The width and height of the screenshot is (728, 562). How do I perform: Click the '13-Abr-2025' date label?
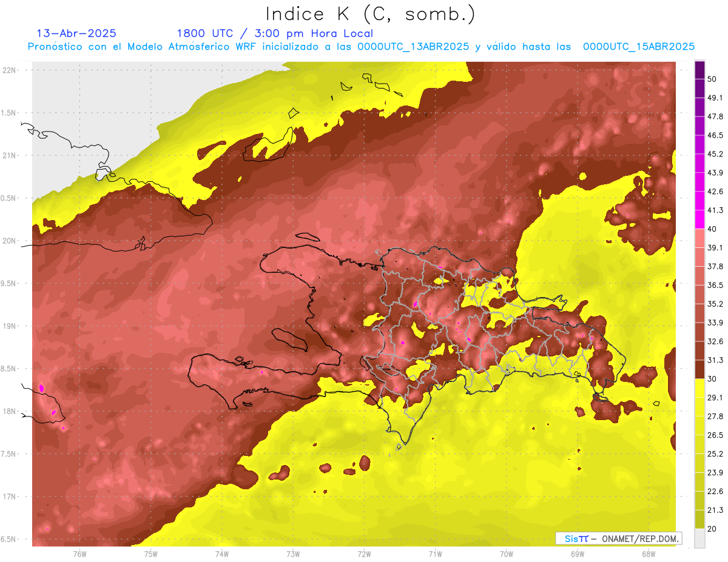pos(76,33)
